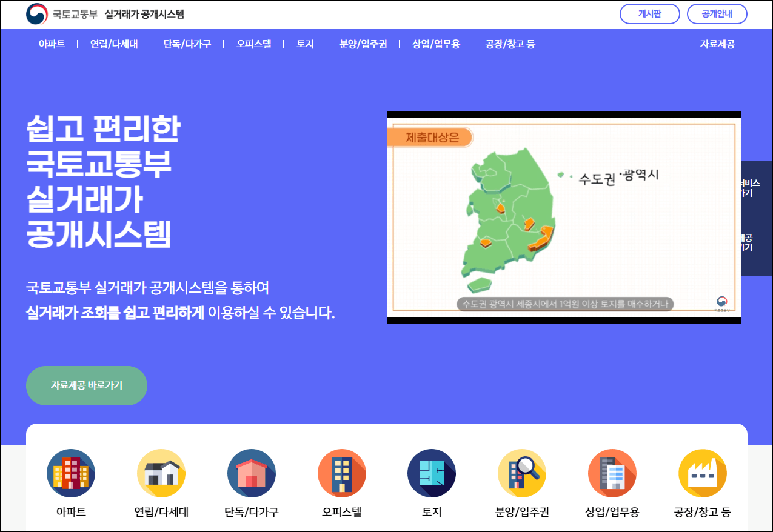Click the 실거래가 공개시스템 site title
Viewport: 773px width, 532px height.
click(x=144, y=14)
